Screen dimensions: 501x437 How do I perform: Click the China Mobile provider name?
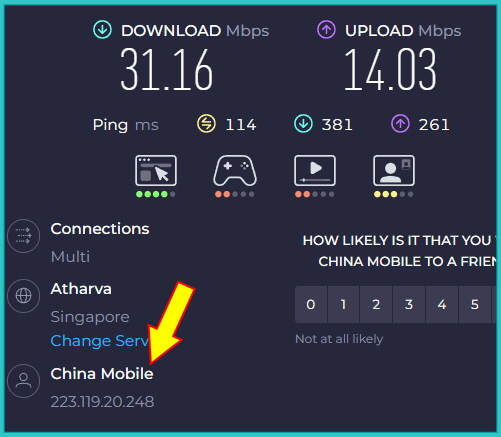[x=102, y=374]
